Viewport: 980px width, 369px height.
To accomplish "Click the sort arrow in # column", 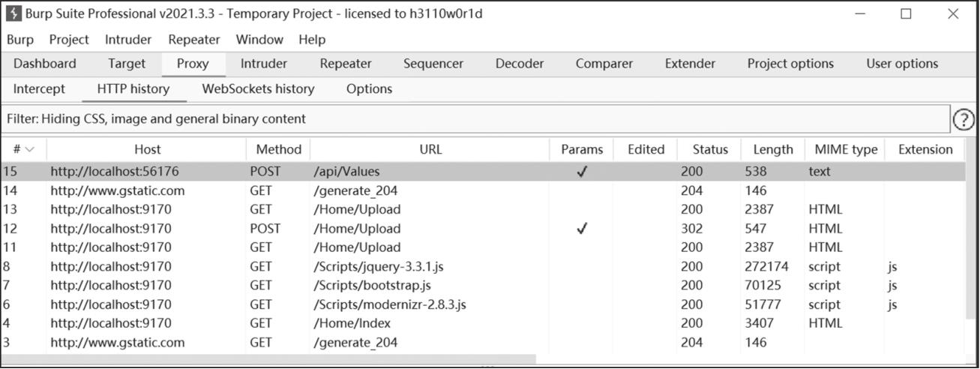I will click(x=30, y=149).
